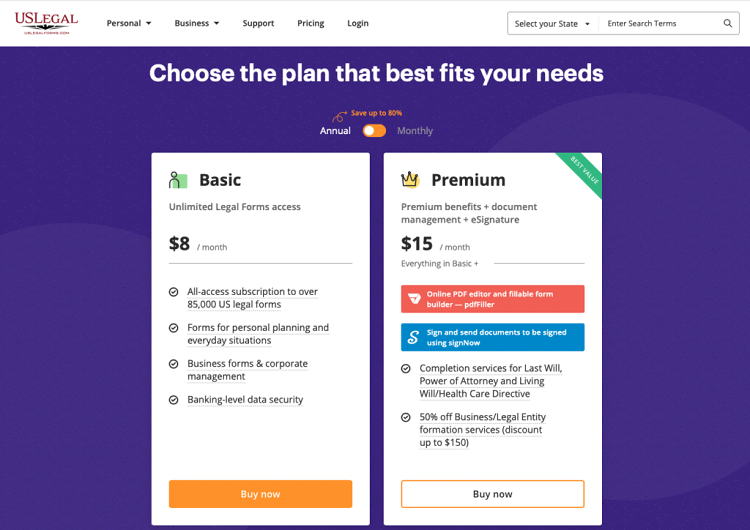Click the pdfFiller logo icon
The image size is (750, 530).
click(414, 299)
